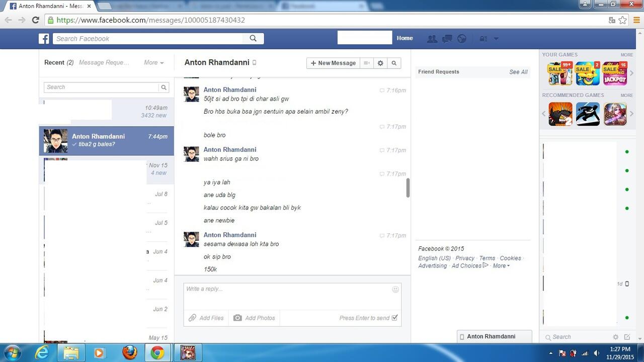644x362 pixels.
Task: Expand the account menu arrow in top bar
Action: coord(496,39)
